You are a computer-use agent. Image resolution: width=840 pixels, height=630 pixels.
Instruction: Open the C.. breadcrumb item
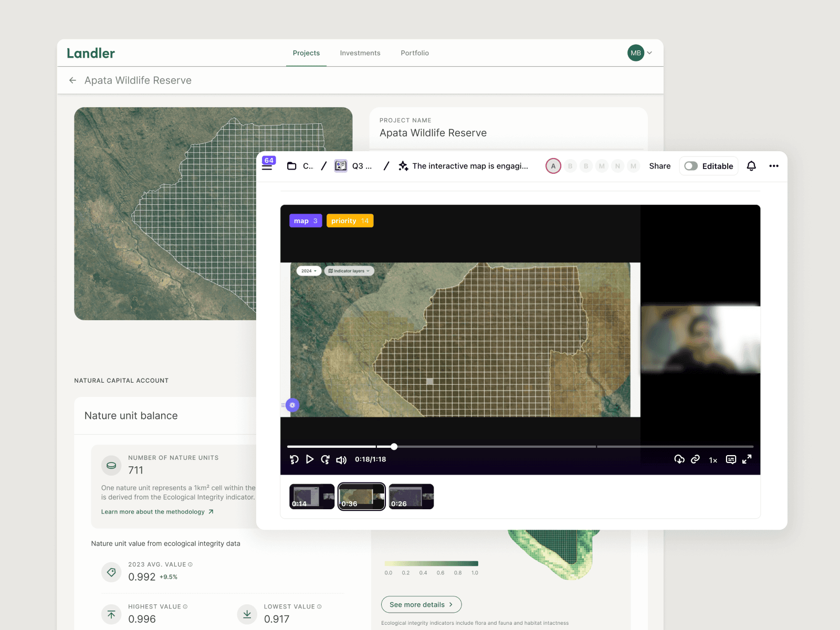pyautogui.click(x=308, y=166)
